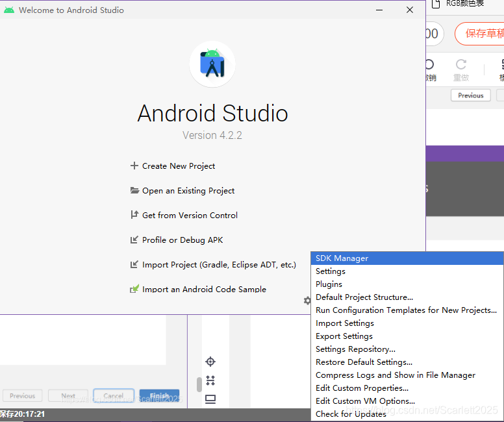Click the fit-to-frame icon below the crosshair
This screenshot has width=504, height=422.
click(x=210, y=380)
